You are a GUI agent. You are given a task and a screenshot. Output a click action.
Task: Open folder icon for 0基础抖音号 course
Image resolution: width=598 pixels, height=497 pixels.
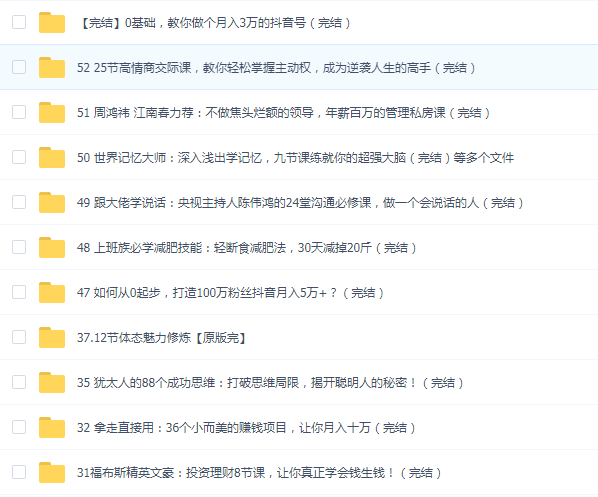click(x=52, y=23)
